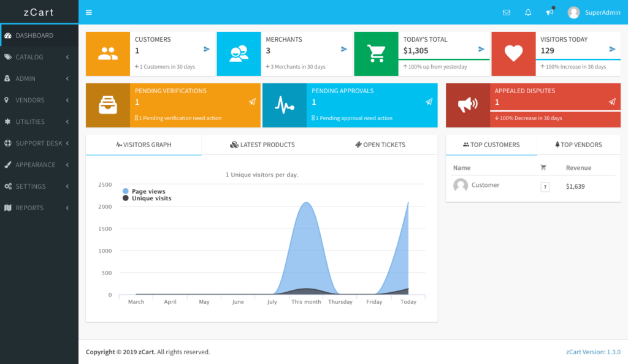Click the Customer name link
Image resolution: width=628 pixels, height=364 pixels.
point(485,185)
